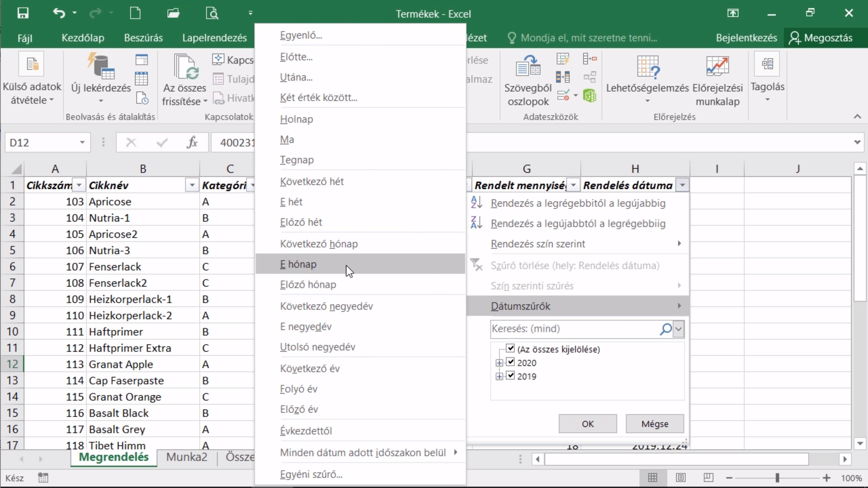Uncheck the 2020 year checkbox

[x=511, y=362]
